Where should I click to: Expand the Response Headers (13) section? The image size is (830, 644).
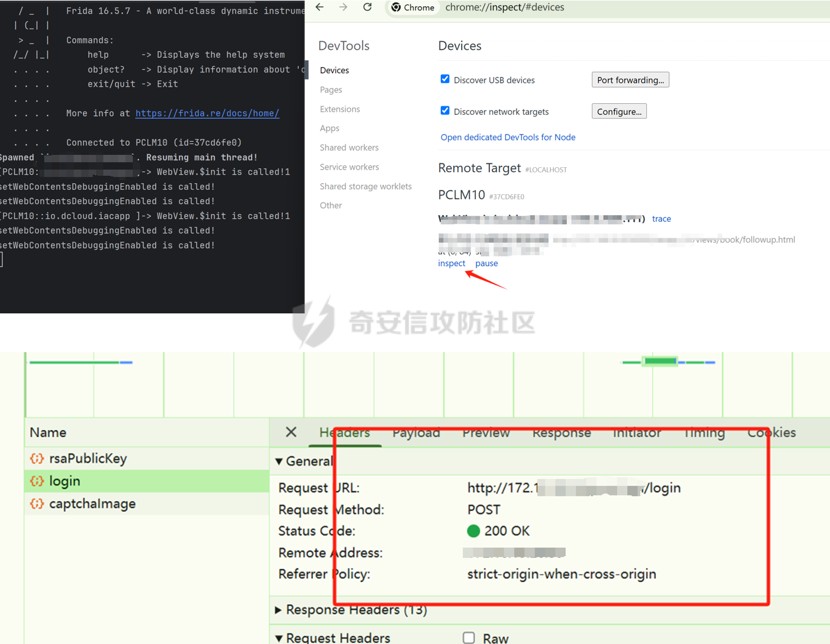(x=279, y=610)
